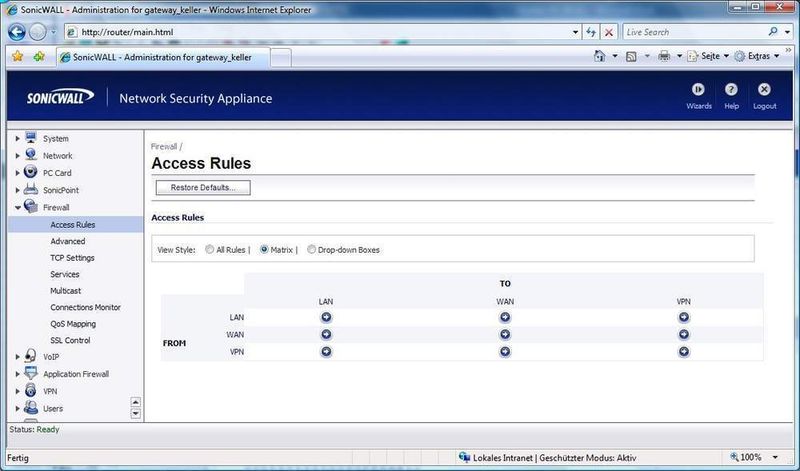Image resolution: width=800 pixels, height=471 pixels.
Task: Click the RSS feeds icon
Action: (631, 56)
